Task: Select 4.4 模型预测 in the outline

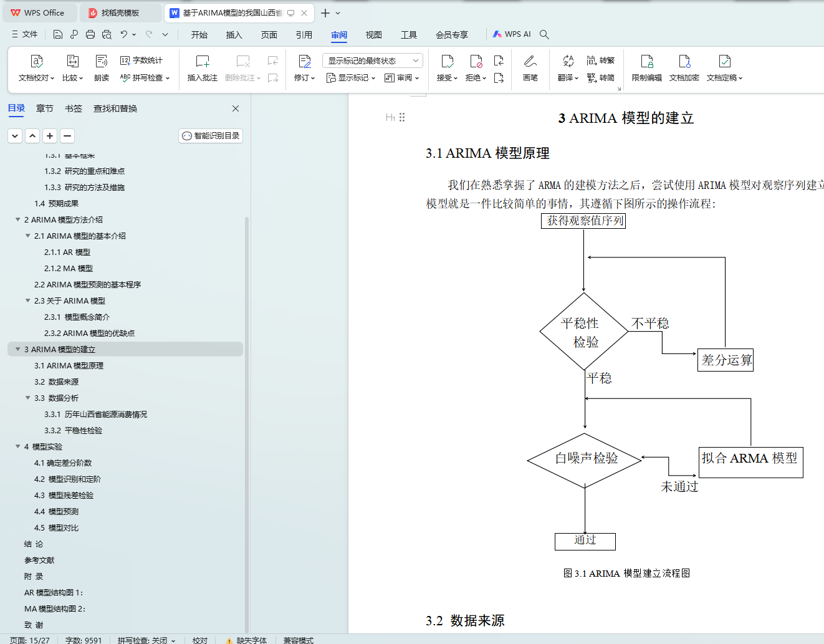Action: click(x=57, y=511)
